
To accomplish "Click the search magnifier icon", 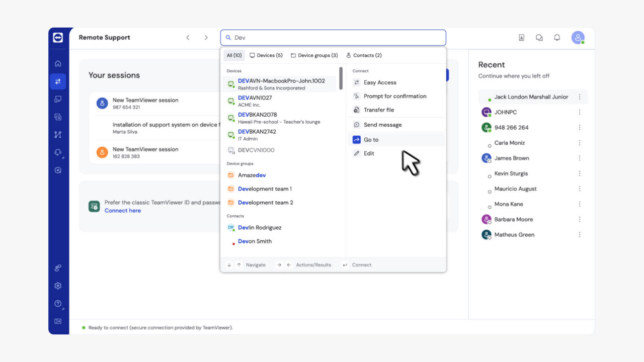I will 228,38.
